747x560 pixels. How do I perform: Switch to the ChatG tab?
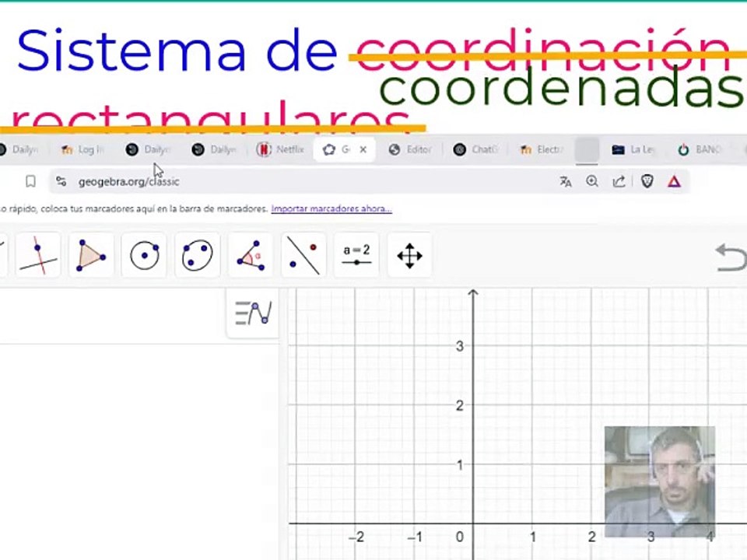click(475, 149)
